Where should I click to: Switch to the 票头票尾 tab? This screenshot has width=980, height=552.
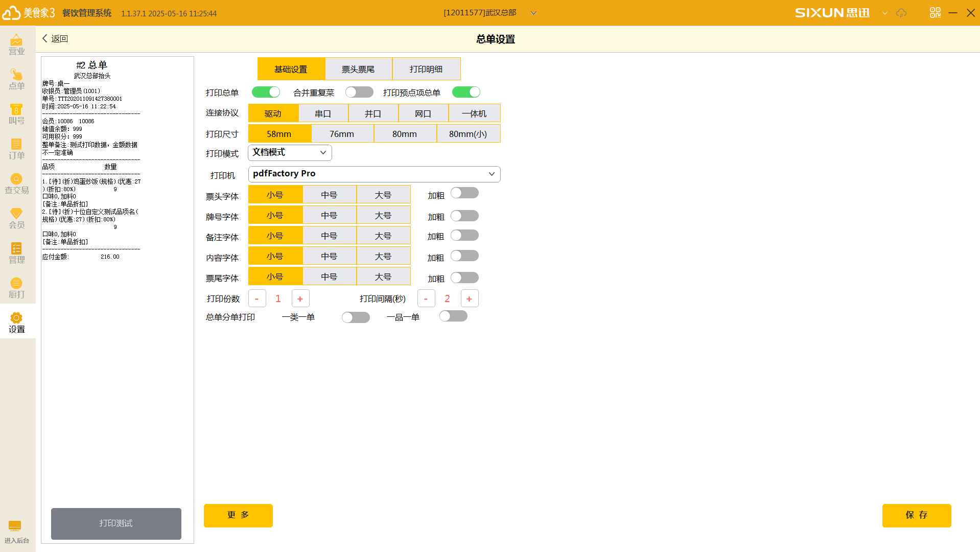(358, 69)
